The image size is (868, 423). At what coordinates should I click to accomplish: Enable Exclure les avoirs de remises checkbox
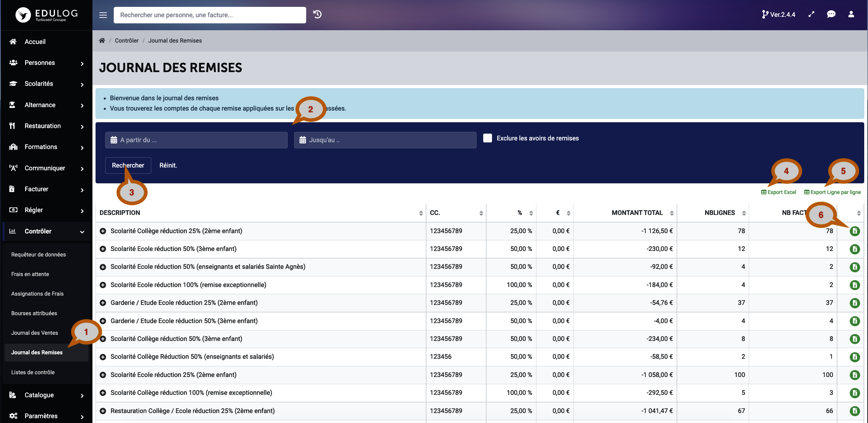(487, 138)
